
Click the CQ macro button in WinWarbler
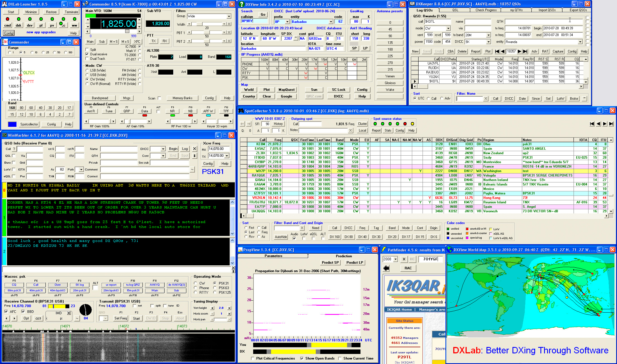[14, 285]
